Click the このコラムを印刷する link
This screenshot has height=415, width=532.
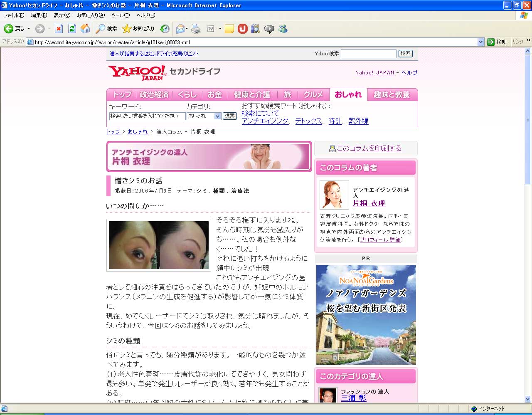tap(369, 148)
